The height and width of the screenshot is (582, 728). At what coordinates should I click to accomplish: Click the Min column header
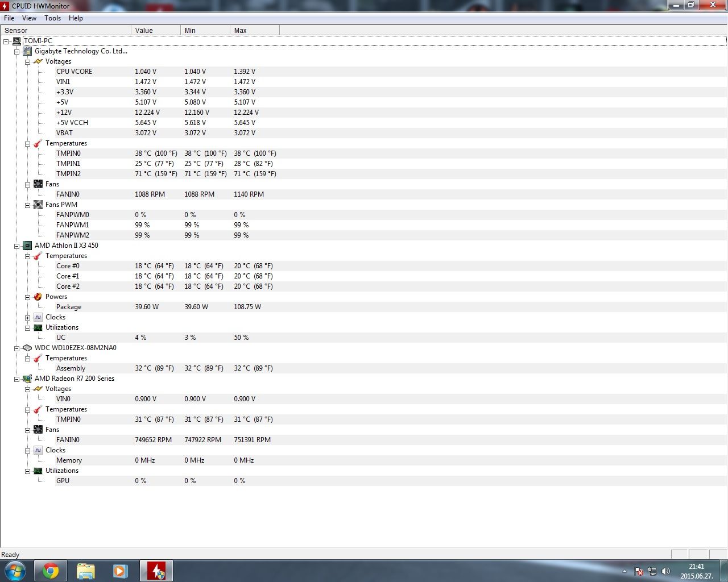[205, 30]
